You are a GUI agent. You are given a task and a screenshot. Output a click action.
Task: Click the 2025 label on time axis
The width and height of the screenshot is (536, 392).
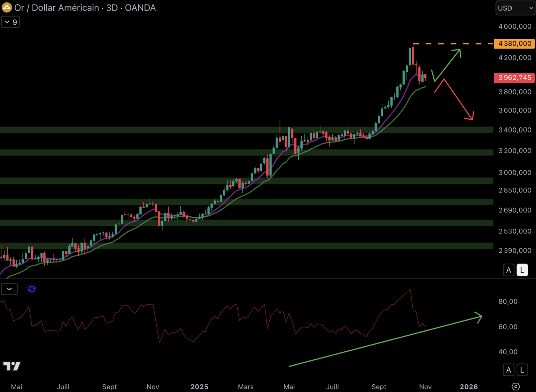click(x=199, y=387)
